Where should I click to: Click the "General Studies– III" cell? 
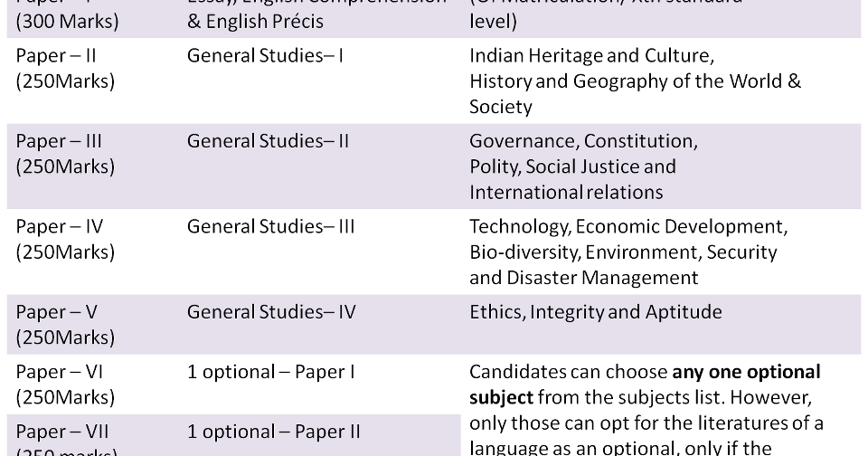(270, 226)
